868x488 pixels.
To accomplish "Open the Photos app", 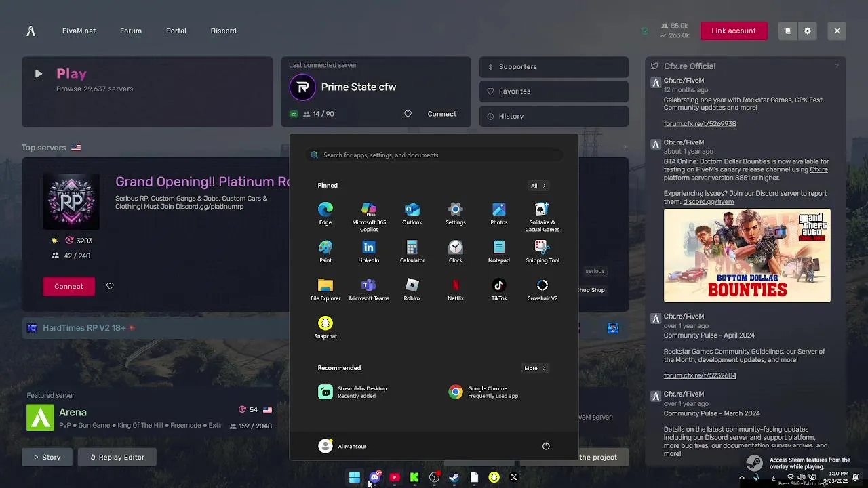I will pyautogui.click(x=499, y=213).
